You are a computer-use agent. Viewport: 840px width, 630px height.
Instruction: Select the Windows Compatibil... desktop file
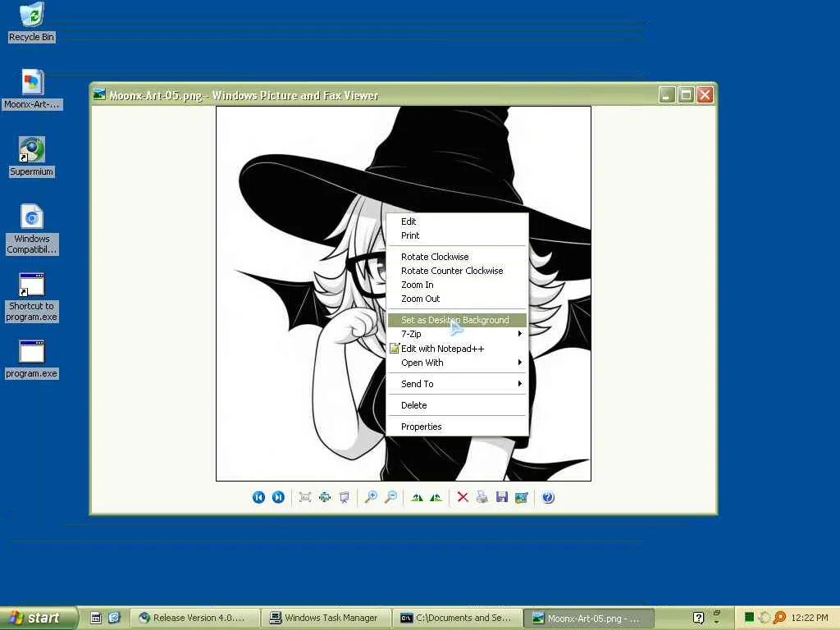[32, 230]
